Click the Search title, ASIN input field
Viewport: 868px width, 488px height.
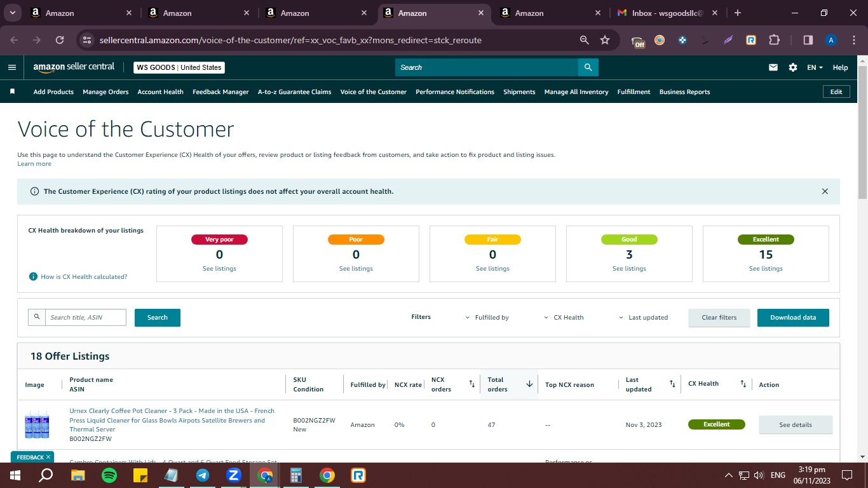pyautogui.click(x=86, y=317)
